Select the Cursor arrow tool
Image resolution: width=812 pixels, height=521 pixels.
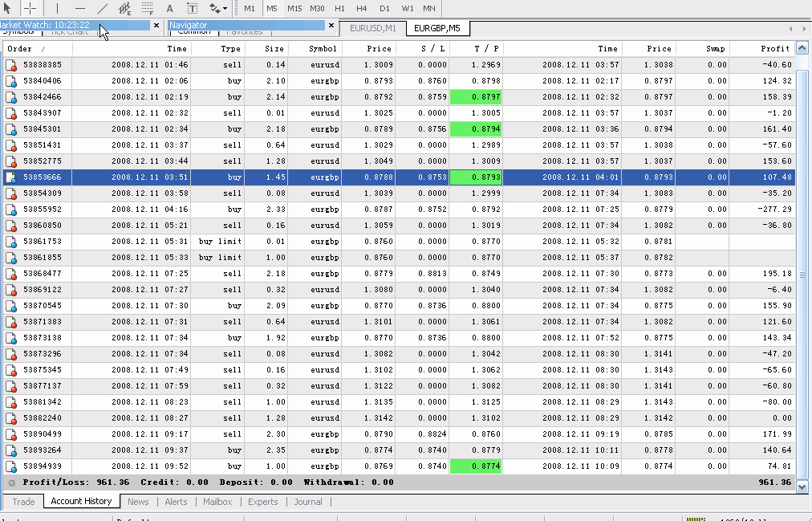8,8
